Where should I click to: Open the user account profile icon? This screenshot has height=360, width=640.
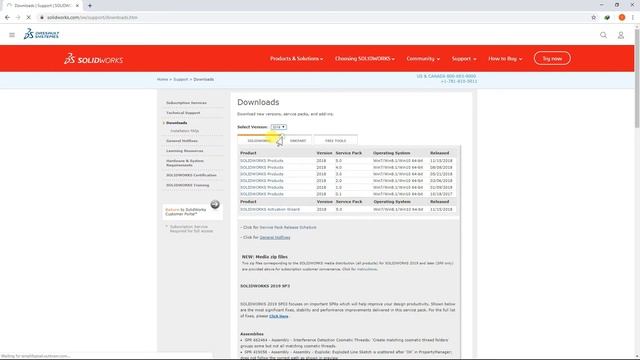point(621,36)
